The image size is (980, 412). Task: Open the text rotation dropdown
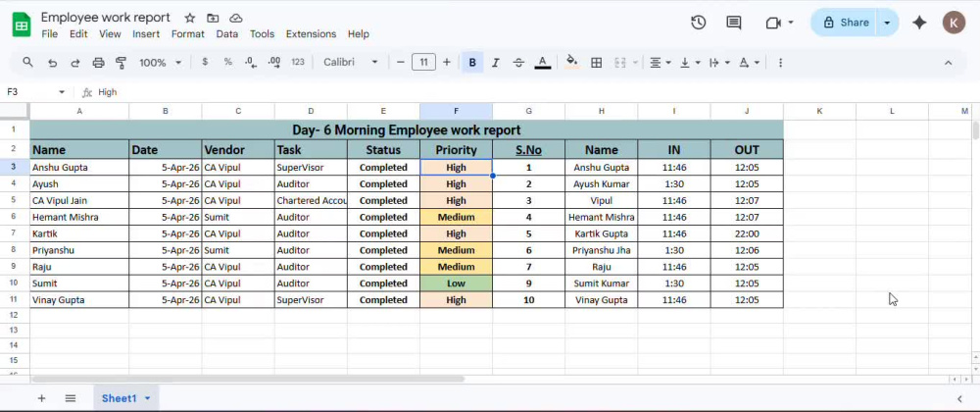pos(750,63)
